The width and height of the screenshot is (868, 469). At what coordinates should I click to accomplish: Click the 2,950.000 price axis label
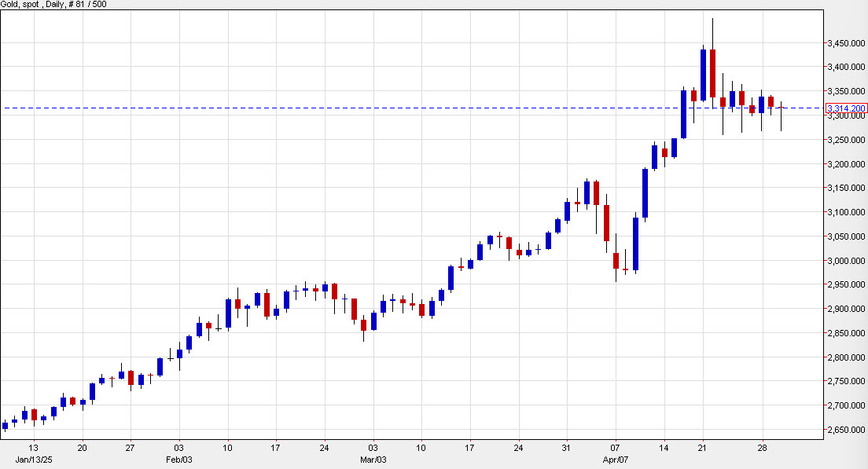(x=847, y=285)
